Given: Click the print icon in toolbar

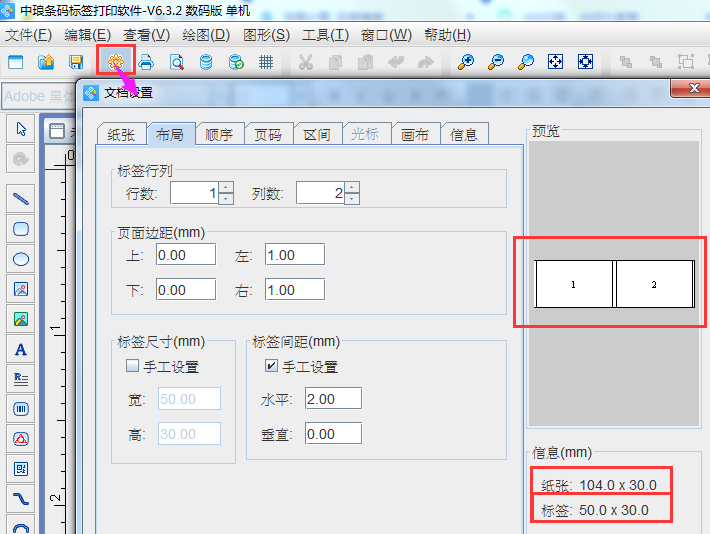Looking at the screenshot, I should 146,62.
